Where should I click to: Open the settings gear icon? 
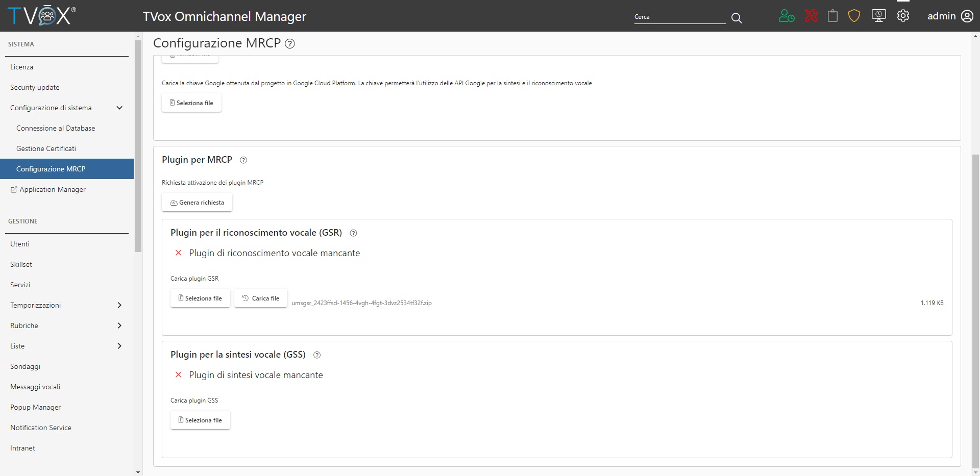(x=903, y=16)
